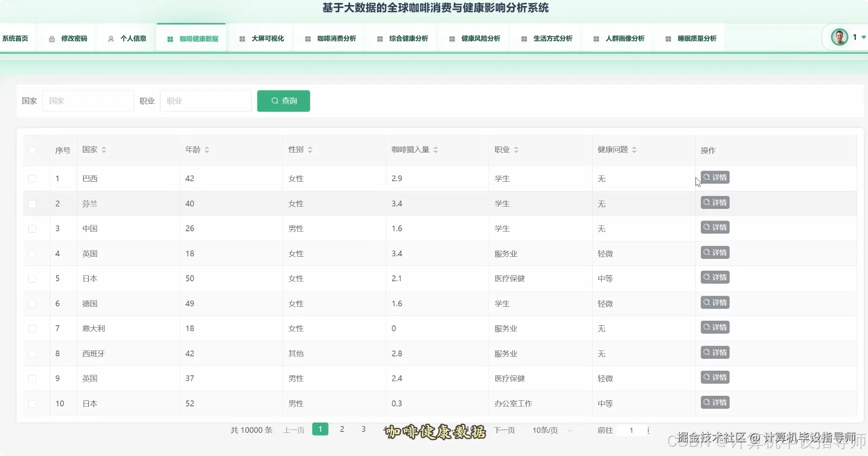Click the grid icon beside 大屏可视化

pyautogui.click(x=241, y=38)
